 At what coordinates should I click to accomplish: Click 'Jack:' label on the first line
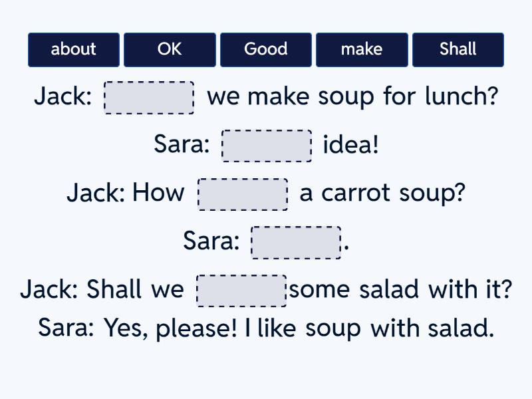[63, 97]
